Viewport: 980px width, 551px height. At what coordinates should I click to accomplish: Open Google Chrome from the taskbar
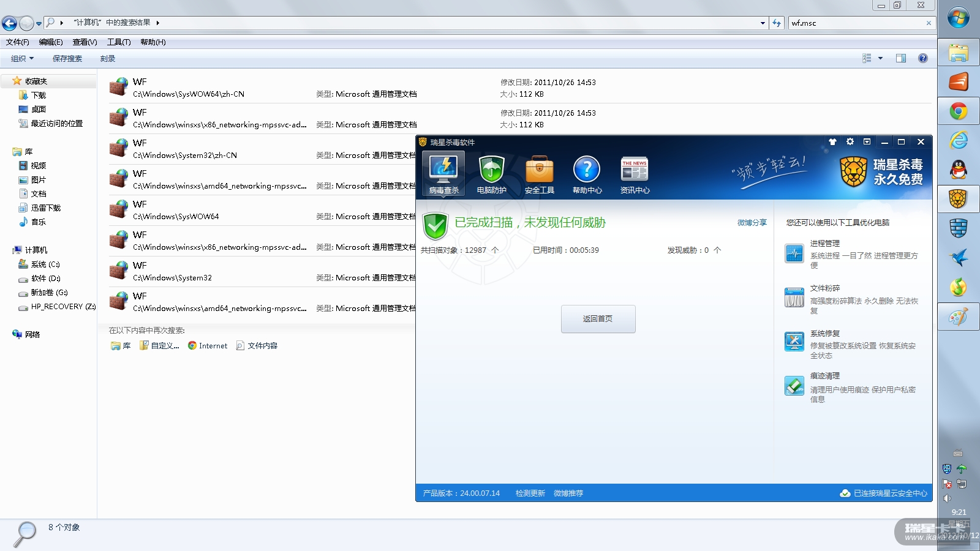(959, 111)
